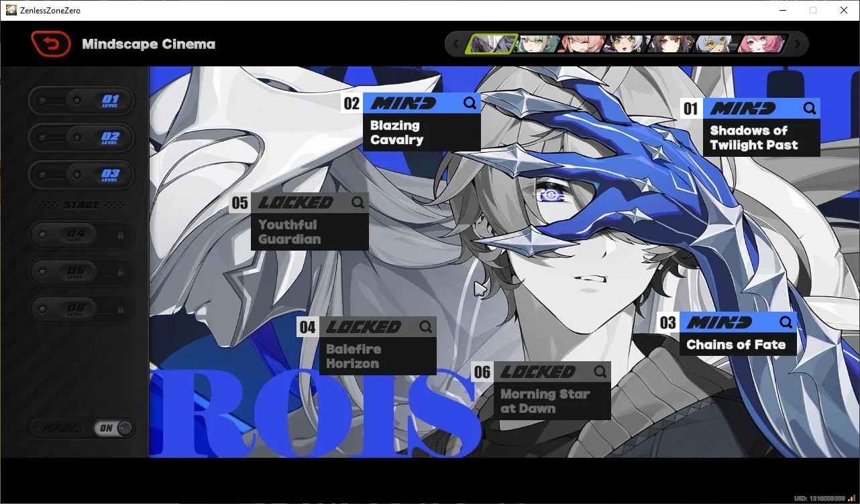Click the lock icon on Level 05 switch
The height and width of the screenshot is (504, 860).
121,272
